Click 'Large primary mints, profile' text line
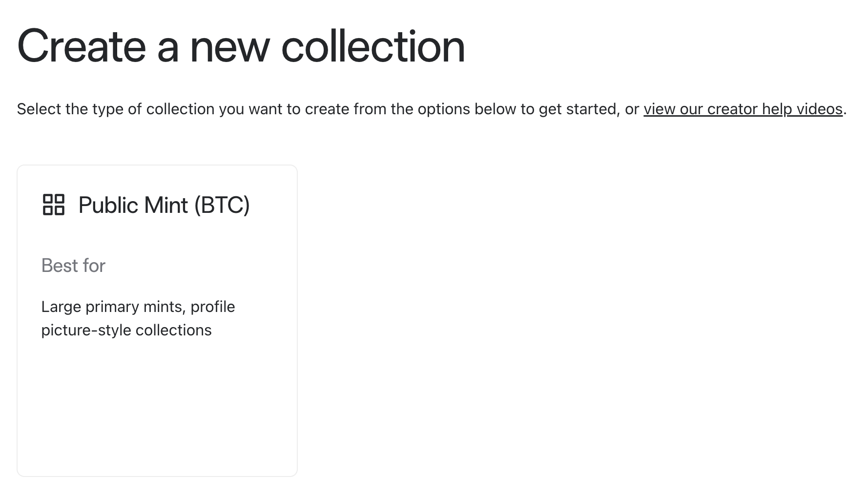Image resolution: width=868 pixels, height=497 pixels. tap(138, 307)
